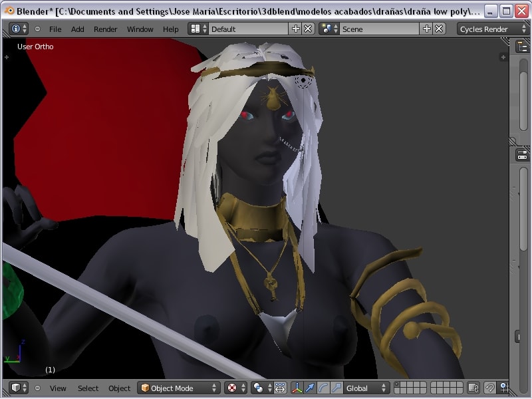Open the viewport shading selector

(236, 388)
